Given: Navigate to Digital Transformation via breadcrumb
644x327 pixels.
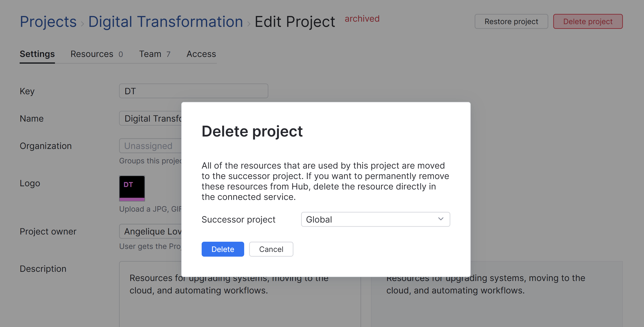Looking at the screenshot, I should [166, 21].
